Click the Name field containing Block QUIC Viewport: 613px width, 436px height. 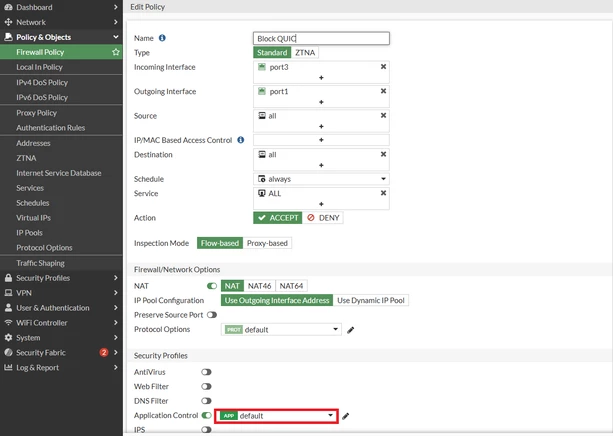(321, 38)
